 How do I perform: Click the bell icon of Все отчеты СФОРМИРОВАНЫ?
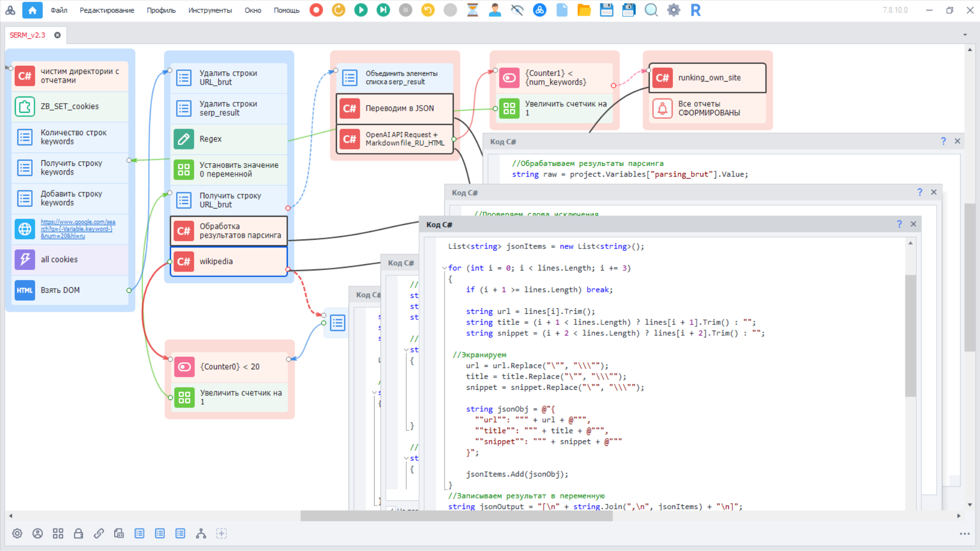click(x=663, y=108)
